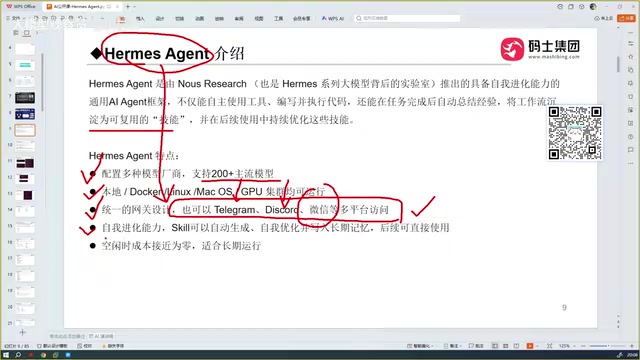The image size is (640, 360).
Task: Select slide 11 thumbnail
Action: tap(25, 162)
